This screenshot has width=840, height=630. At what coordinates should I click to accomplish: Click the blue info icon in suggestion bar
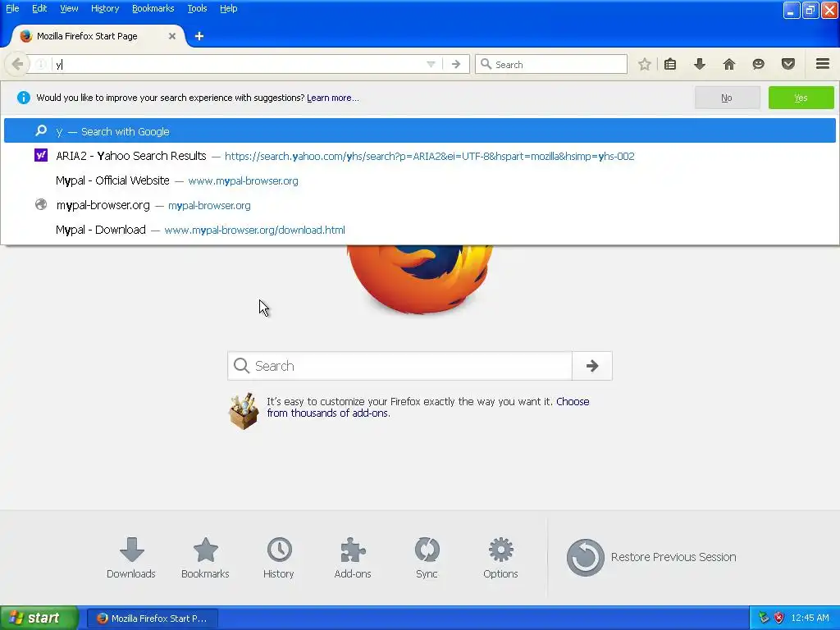[24, 98]
